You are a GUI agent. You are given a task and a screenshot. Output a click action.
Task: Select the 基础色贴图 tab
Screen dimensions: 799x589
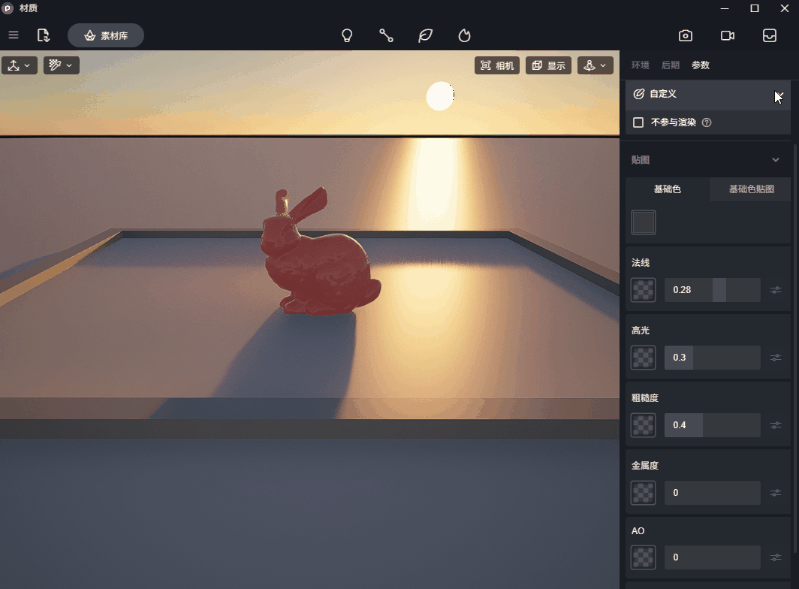[751, 189]
